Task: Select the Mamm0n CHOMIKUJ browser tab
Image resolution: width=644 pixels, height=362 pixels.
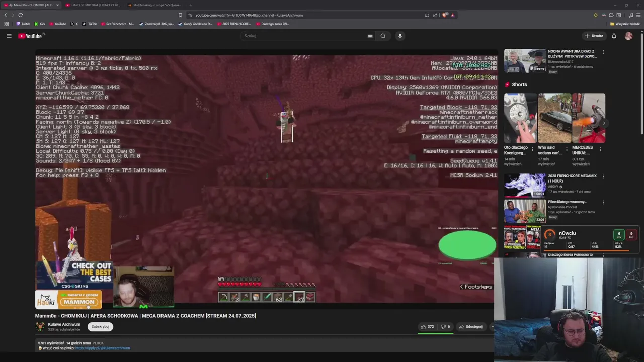Action: click(x=30, y=5)
